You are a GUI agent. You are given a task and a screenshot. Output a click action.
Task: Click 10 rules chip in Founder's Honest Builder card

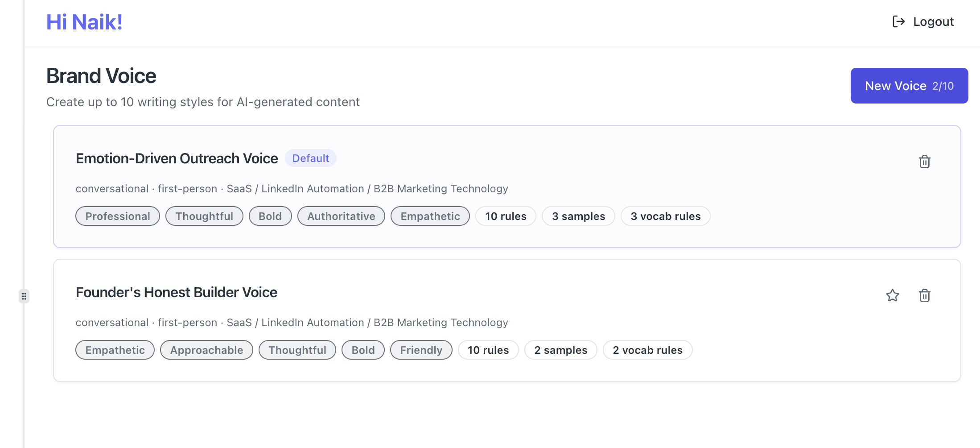pyautogui.click(x=488, y=350)
